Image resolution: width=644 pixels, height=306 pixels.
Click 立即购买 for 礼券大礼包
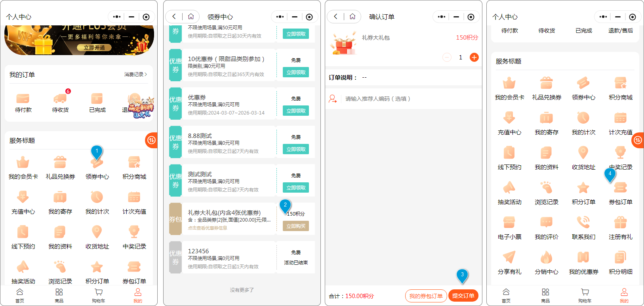[x=296, y=226]
